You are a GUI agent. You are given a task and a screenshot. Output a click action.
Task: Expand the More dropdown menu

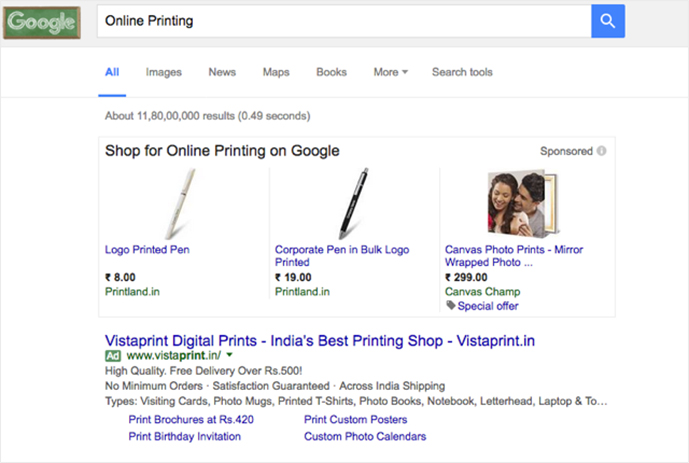point(391,72)
